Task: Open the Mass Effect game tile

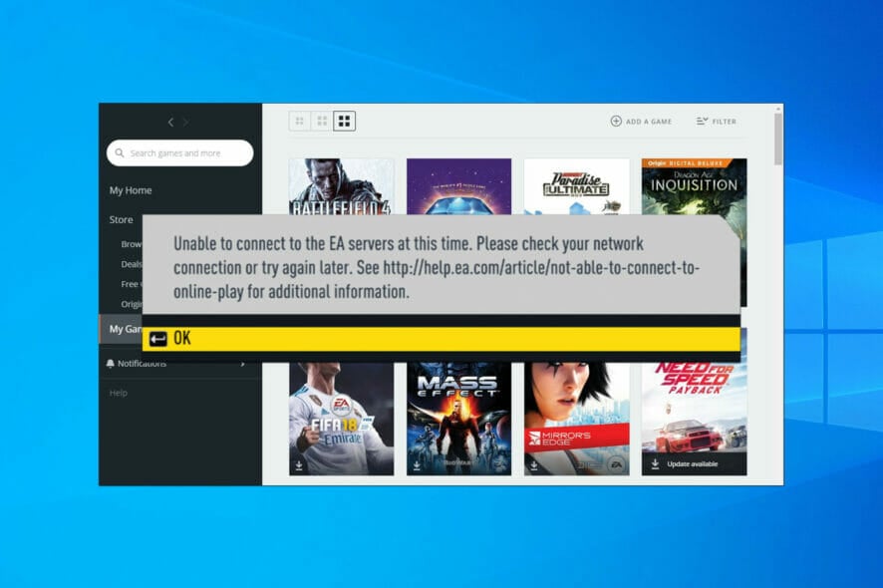Action: click(459, 419)
